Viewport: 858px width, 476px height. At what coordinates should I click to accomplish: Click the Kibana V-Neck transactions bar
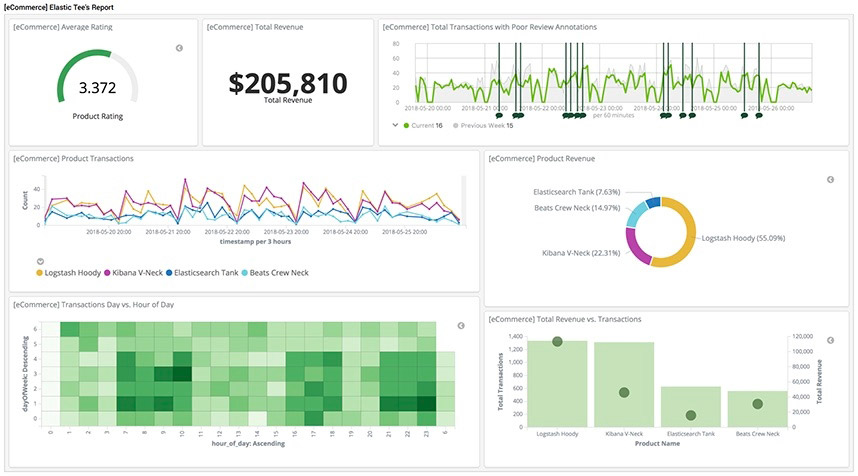click(624, 385)
